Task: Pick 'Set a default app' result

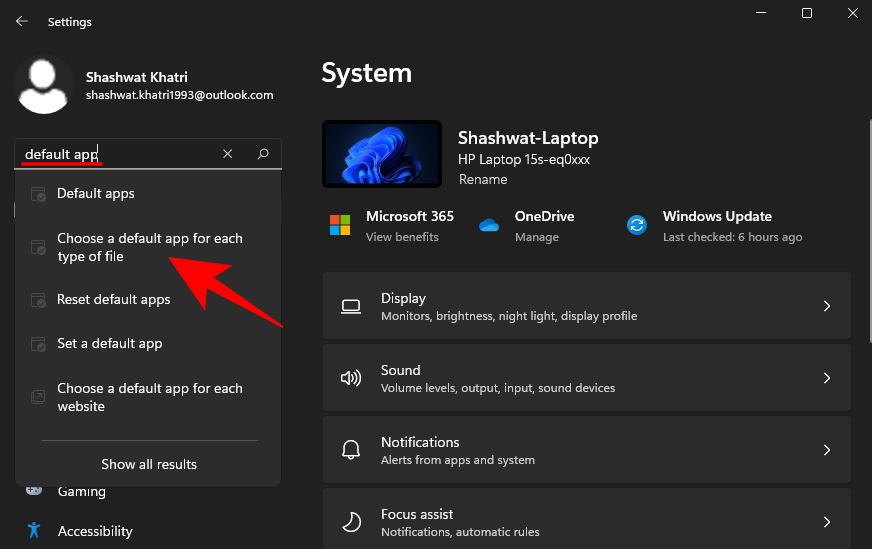Action: [x=109, y=344]
